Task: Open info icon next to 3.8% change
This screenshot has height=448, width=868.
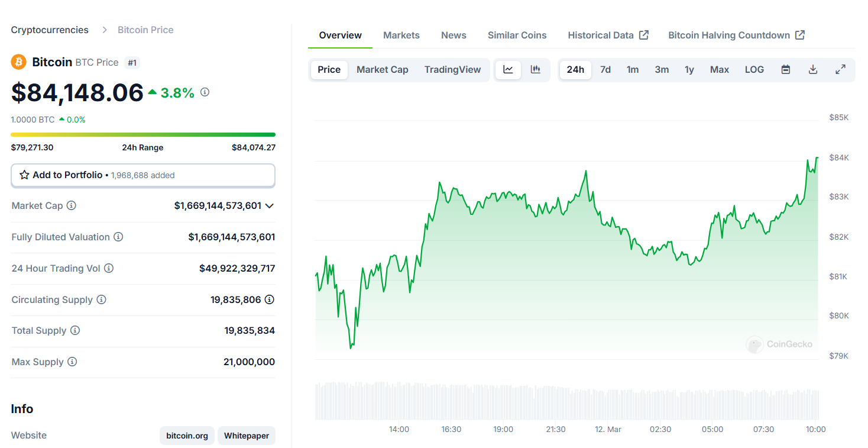Action: pyautogui.click(x=205, y=92)
